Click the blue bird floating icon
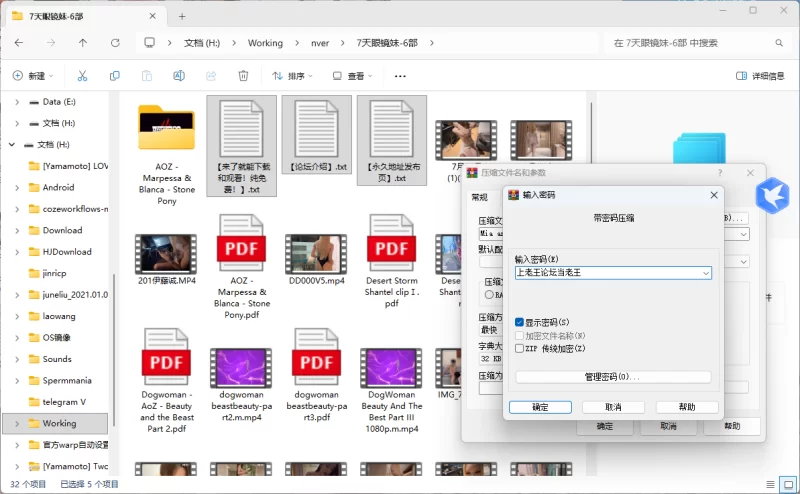 [x=772, y=192]
